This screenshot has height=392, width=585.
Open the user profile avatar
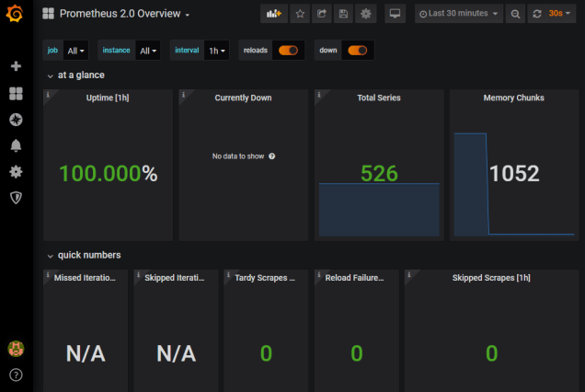click(16, 349)
